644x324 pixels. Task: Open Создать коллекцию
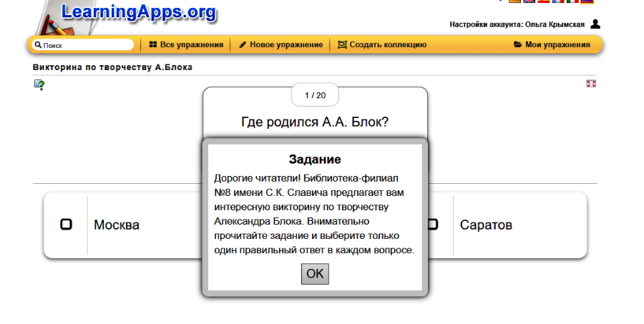point(382,44)
